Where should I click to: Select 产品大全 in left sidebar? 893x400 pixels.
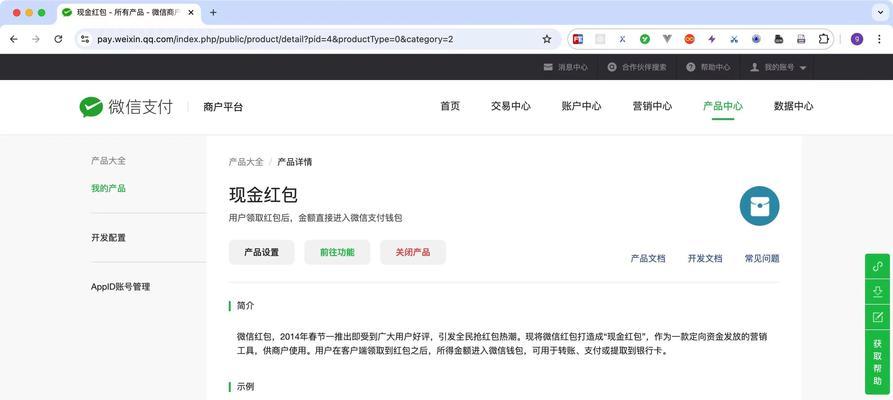108,161
